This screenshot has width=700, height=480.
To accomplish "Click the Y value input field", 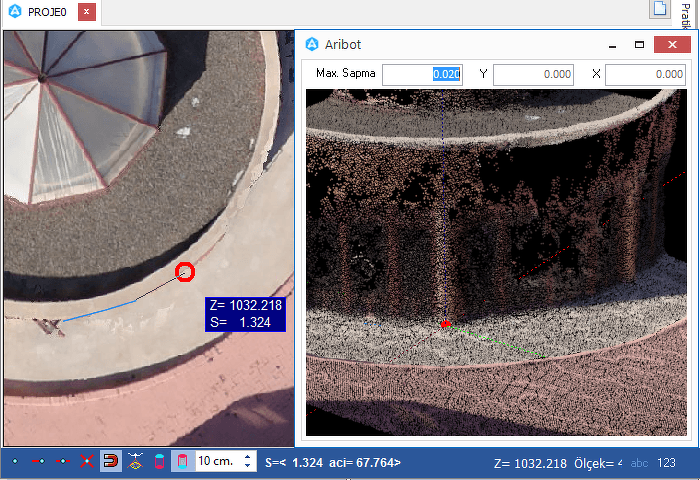I will (533, 74).
